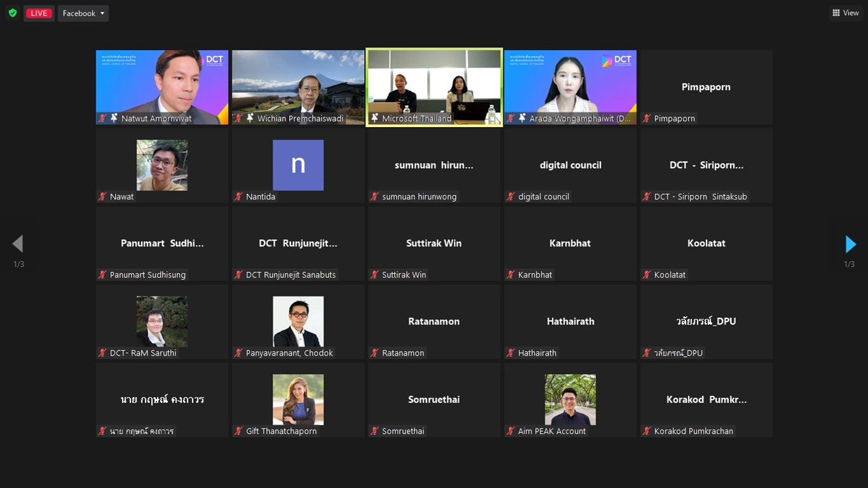868x488 pixels.
Task: Select Panyavaranant, Chodok participant photo
Action: (298, 322)
